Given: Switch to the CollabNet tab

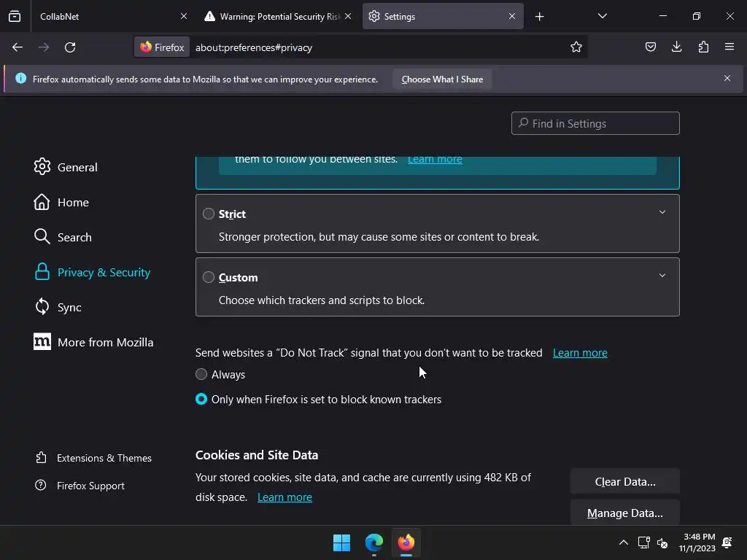Looking at the screenshot, I should [112, 16].
